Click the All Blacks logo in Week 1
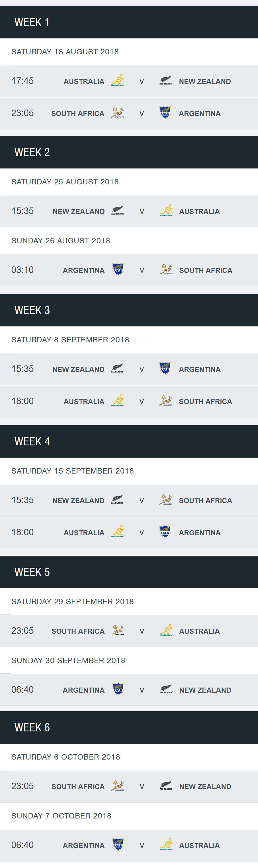This screenshot has width=258, height=868. pos(165,81)
